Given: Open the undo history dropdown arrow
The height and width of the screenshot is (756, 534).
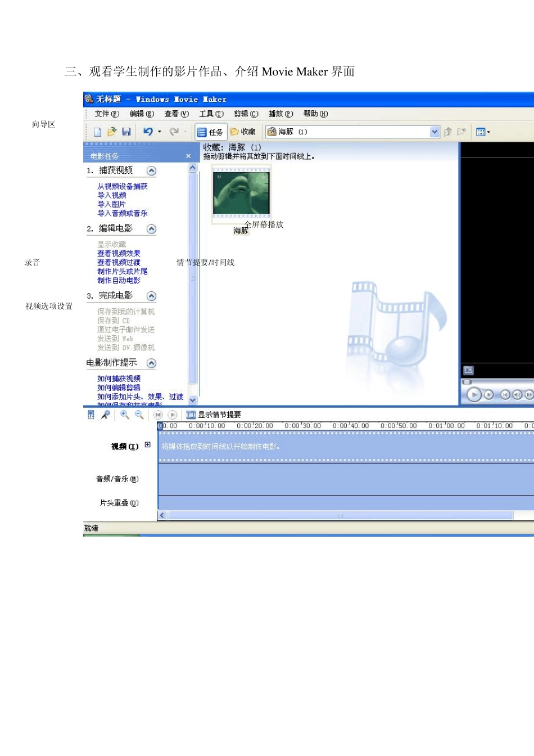Looking at the screenshot, I should (x=159, y=132).
